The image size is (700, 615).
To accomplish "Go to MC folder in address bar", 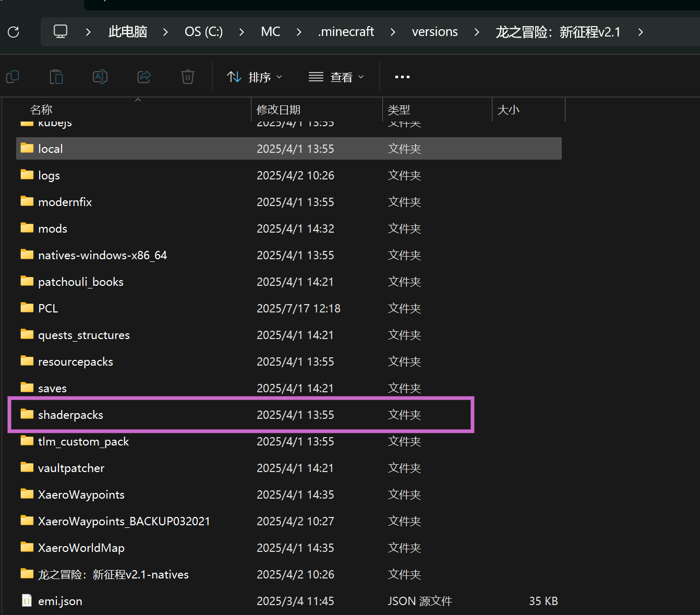I will tap(271, 32).
